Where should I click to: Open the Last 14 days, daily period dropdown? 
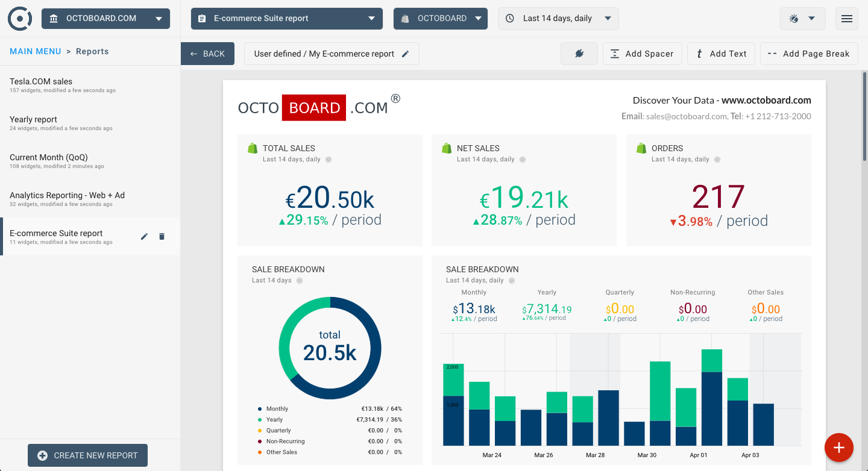click(x=558, y=19)
